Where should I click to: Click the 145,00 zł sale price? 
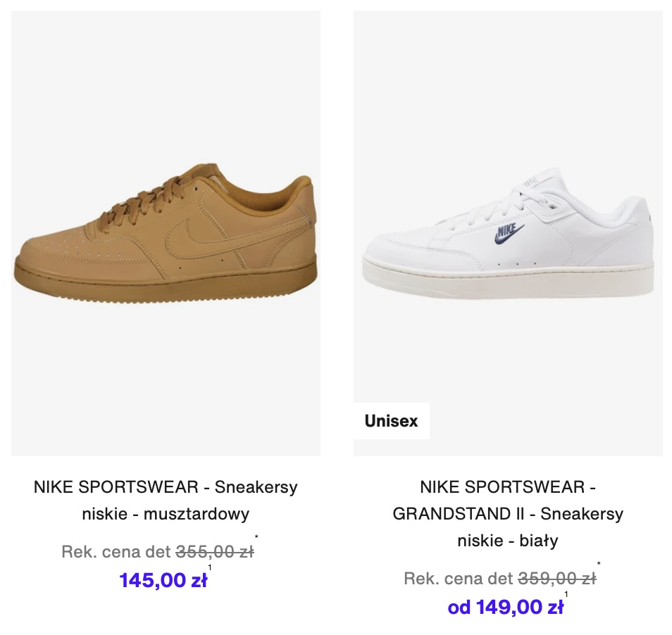tap(163, 580)
